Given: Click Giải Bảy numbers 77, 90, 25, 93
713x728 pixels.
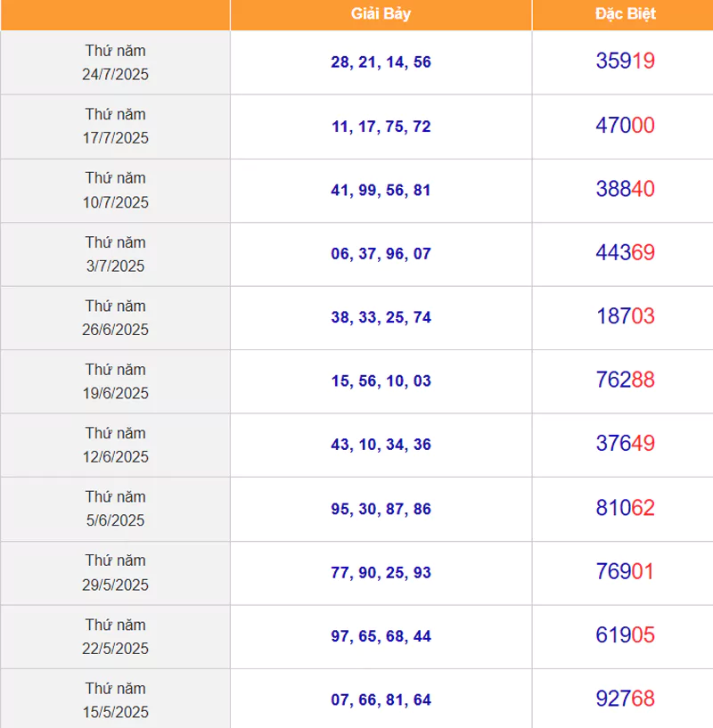Looking at the screenshot, I should coord(381,572).
